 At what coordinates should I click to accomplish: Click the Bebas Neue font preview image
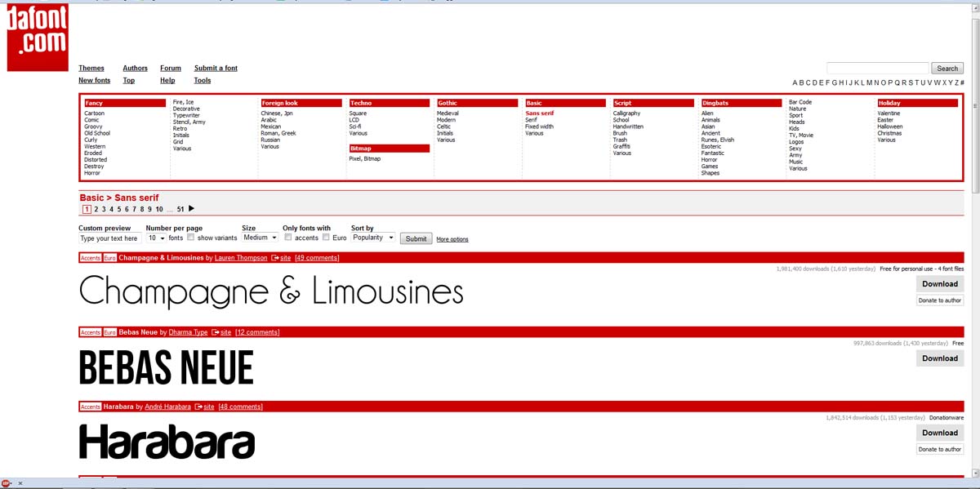tap(167, 367)
